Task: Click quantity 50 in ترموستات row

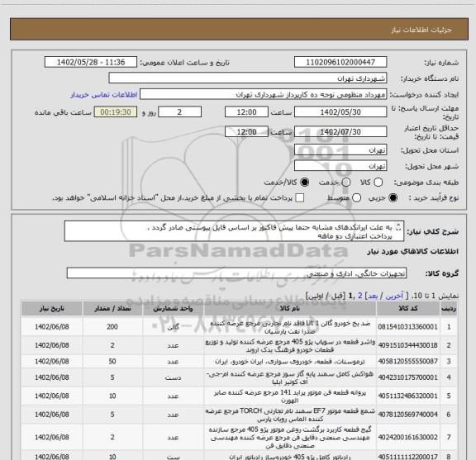Action: 112,362
